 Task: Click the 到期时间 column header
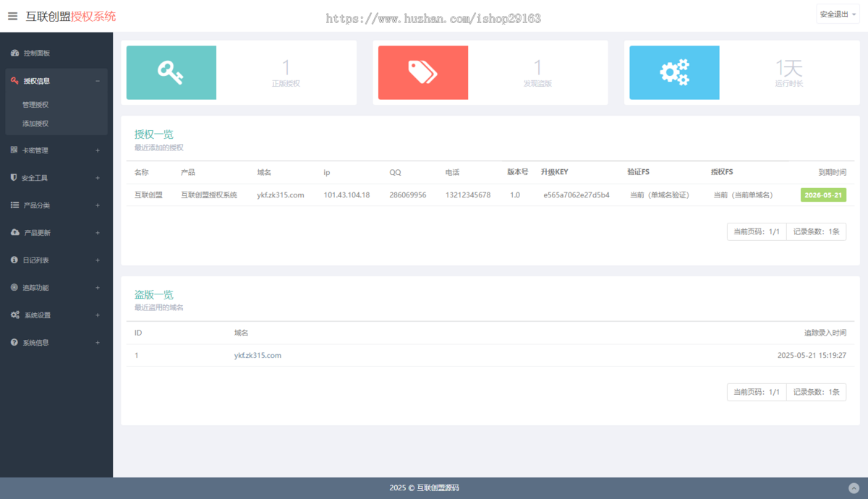coord(833,172)
